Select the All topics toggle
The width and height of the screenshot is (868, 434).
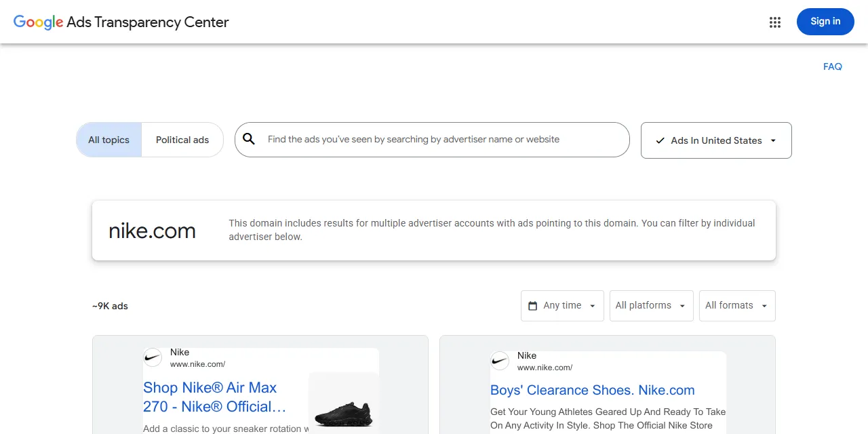pos(108,140)
